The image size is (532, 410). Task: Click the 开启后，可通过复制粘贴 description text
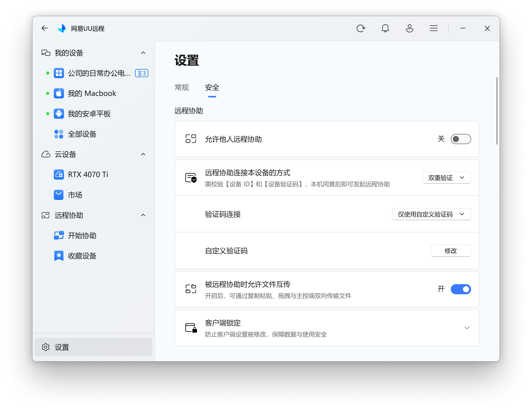pyautogui.click(x=278, y=296)
